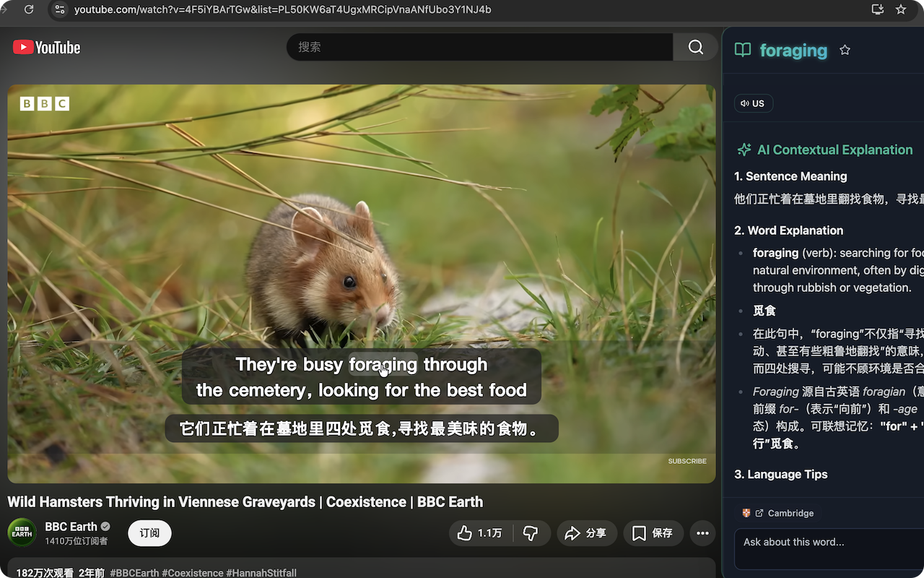Star the word 'foraging' as favorite
This screenshot has height=578, width=924.
(845, 51)
